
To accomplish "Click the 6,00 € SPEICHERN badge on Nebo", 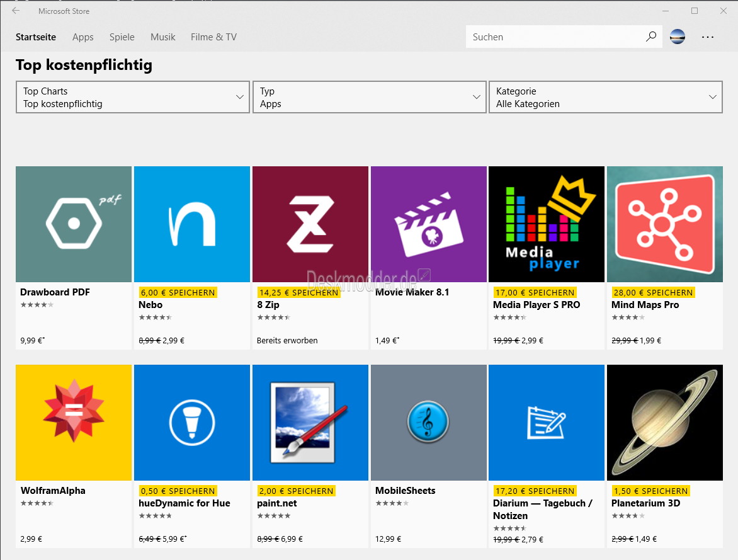I will click(178, 292).
